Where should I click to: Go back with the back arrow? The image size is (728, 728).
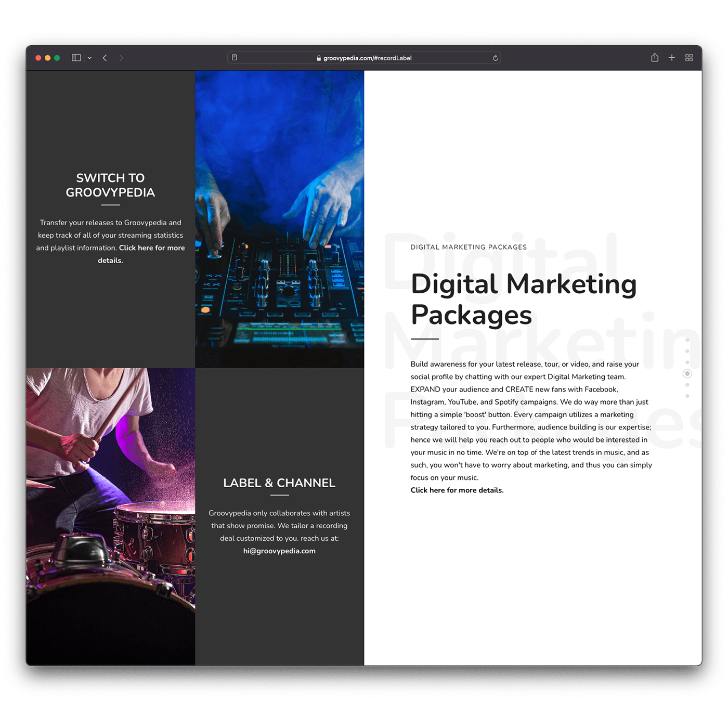(x=105, y=58)
